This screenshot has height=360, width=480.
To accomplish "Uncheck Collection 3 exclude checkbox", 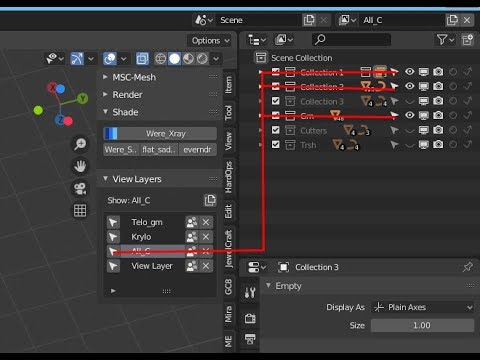I will [276, 101].
